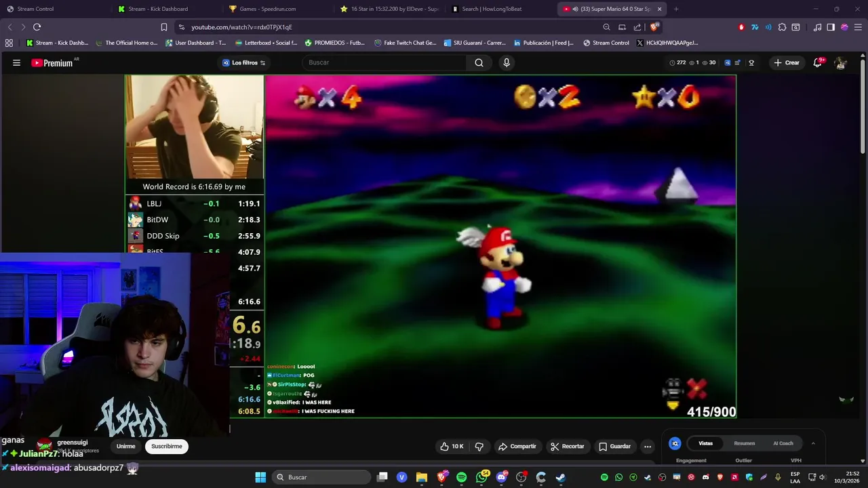Open the browser extensions puzzle icon
The width and height of the screenshot is (868, 488).
tap(782, 27)
